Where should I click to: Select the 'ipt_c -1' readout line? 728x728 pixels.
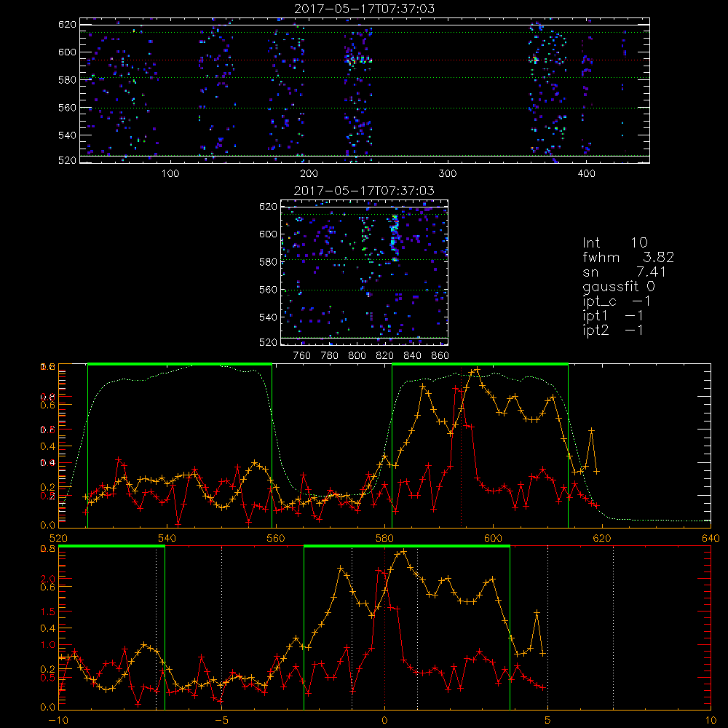(x=617, y=301)
